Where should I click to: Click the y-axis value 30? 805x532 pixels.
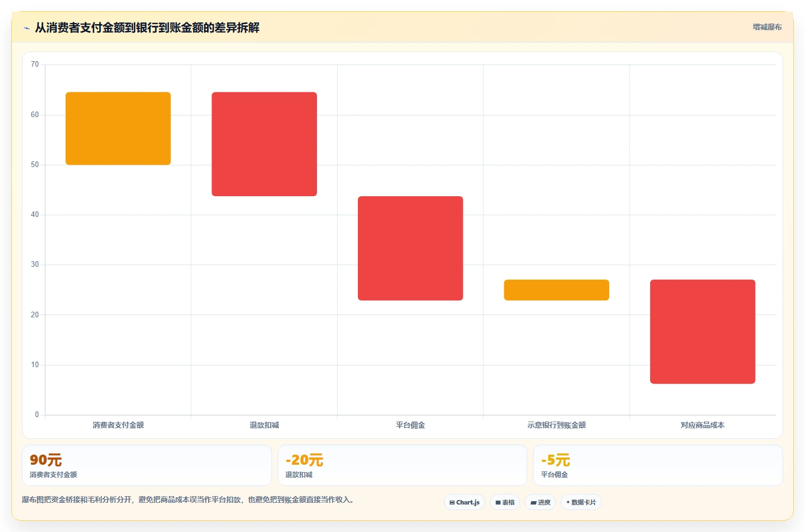click(35, 265)
